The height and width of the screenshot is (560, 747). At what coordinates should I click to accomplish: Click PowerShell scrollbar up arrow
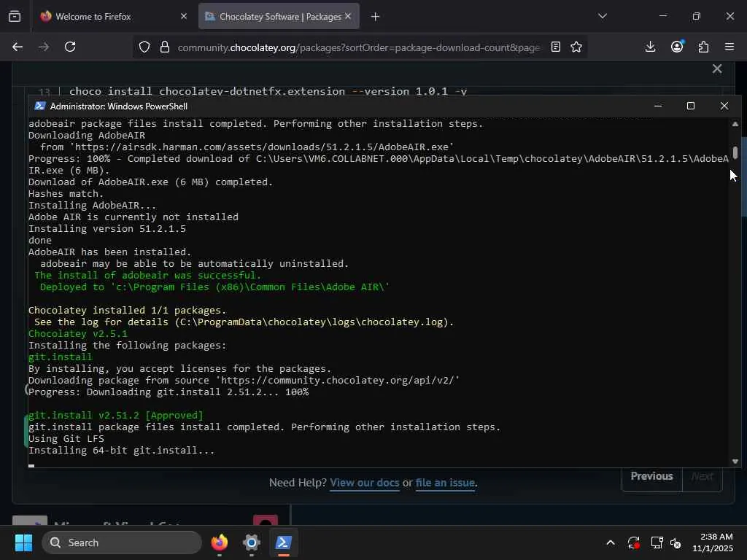(x=735, y=124)
